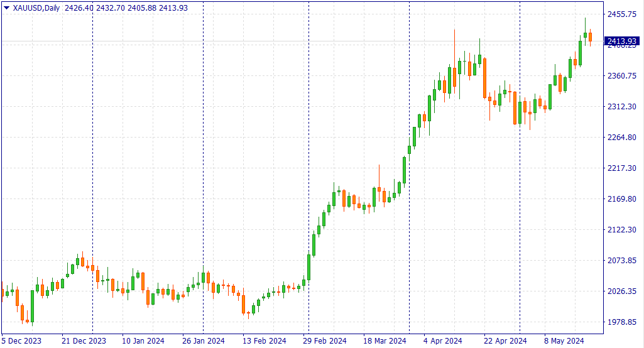
Task: Click the 1978.85 price axis label
Action: coord(621,322)
